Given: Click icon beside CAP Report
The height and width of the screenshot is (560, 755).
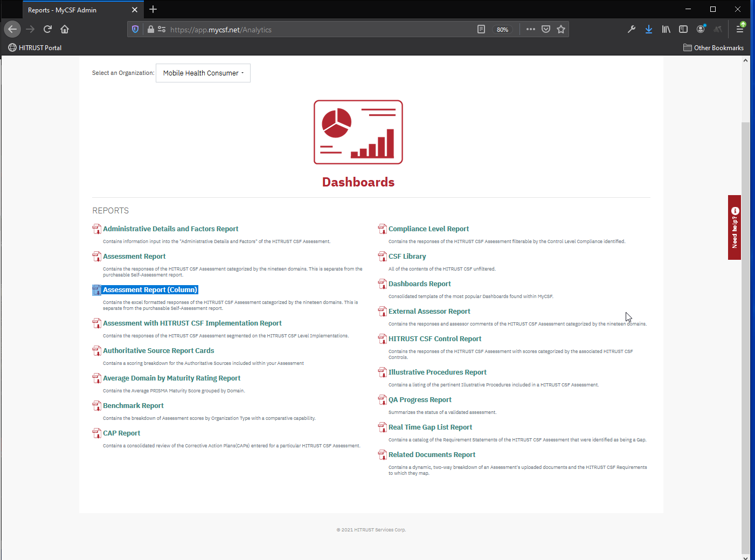Looking at the screenshot, I should click(x=97, y=433).
